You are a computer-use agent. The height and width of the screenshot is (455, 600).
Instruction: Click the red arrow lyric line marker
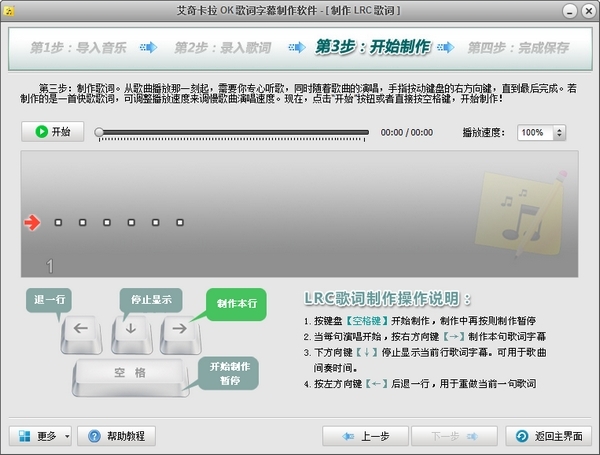(32, 223)
